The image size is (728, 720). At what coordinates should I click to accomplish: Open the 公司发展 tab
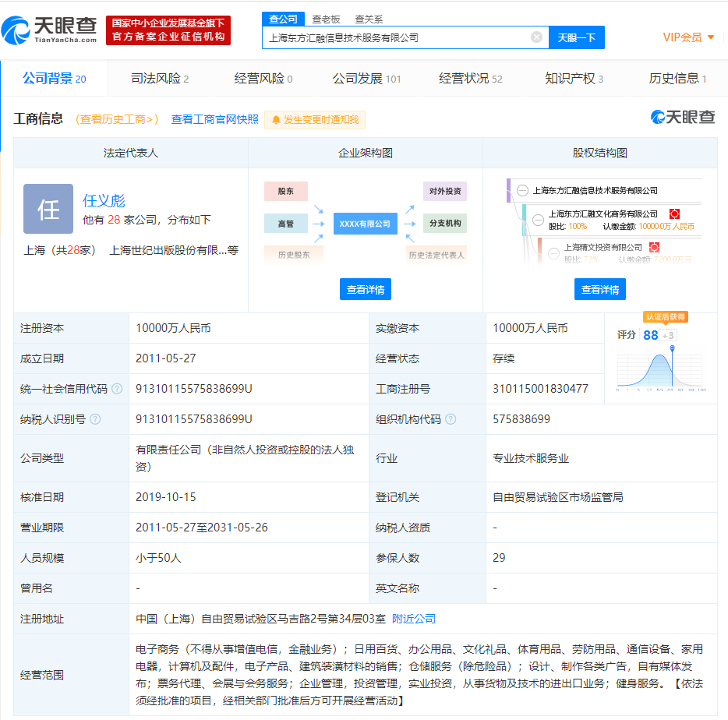(366, 79)
